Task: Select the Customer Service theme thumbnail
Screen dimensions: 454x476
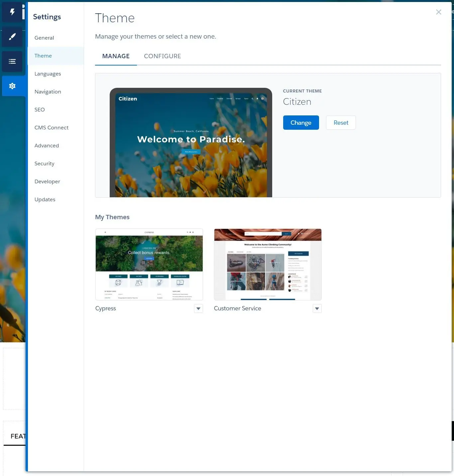Action: [268, 264]
